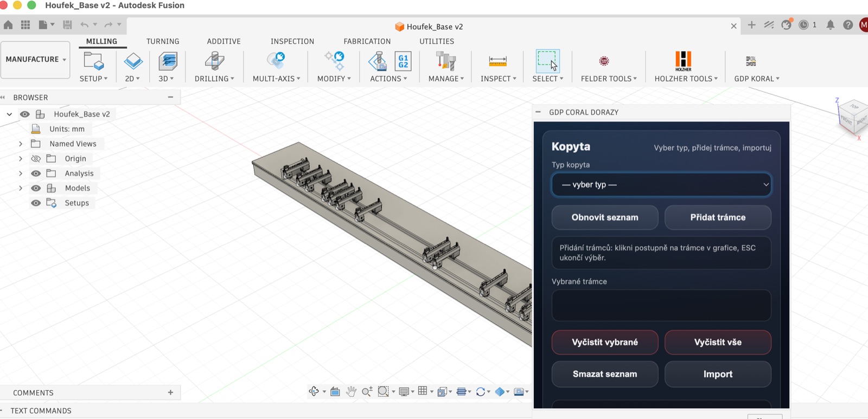Toggle Origin folder visibility eye
The width and height of the screenshot is (868, 419).
pos(36,159)
